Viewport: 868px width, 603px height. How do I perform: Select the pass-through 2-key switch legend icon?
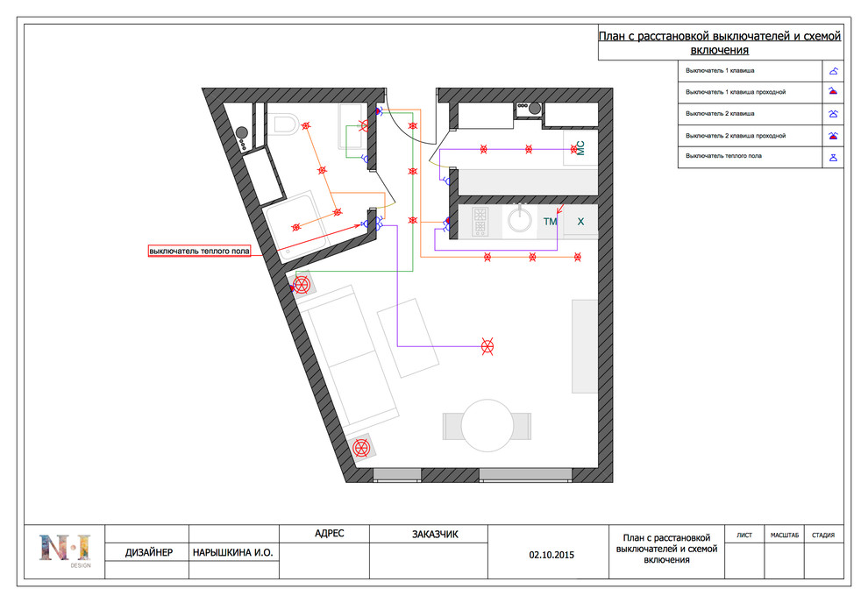click(834, 136)
